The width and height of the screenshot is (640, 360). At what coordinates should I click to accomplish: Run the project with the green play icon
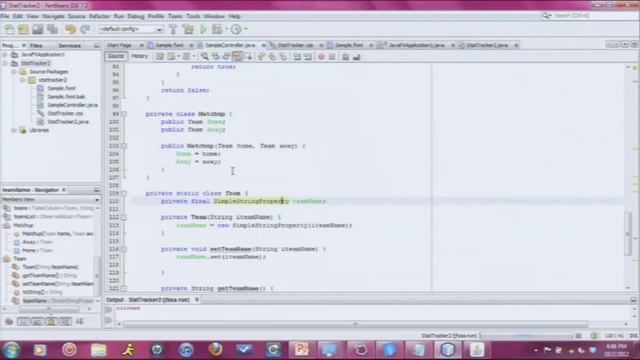pos(203,29)
